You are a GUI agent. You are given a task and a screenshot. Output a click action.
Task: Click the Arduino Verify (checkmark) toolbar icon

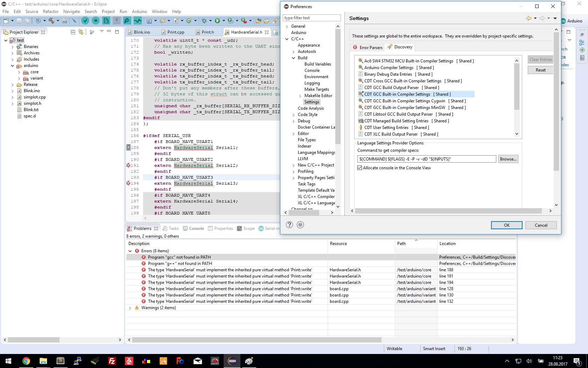click(85, 21)
